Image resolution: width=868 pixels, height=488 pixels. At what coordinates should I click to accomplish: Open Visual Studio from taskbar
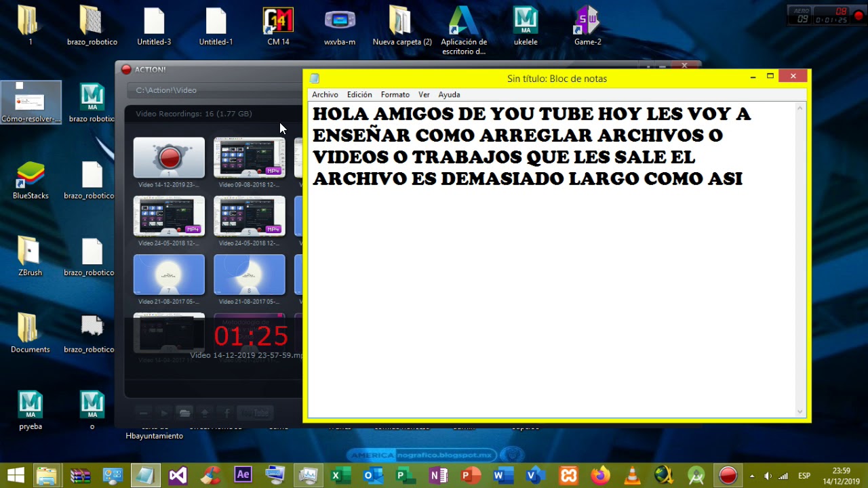coord(178,475)
